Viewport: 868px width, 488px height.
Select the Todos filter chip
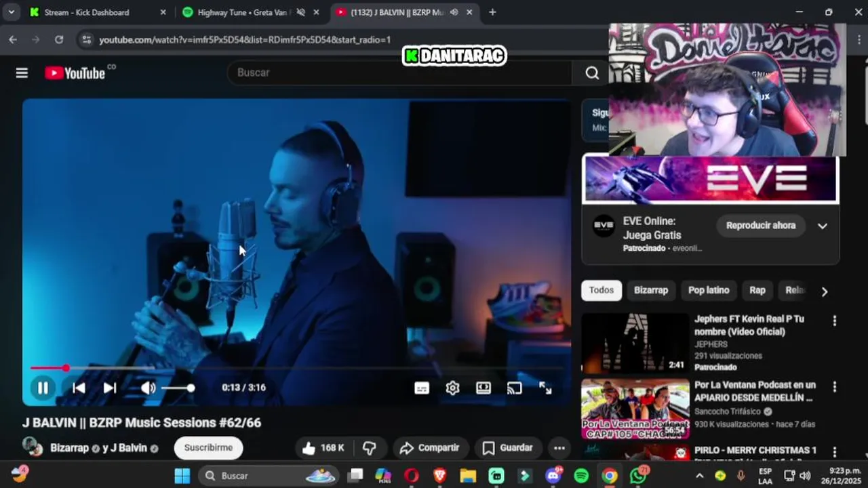[601, 290]
